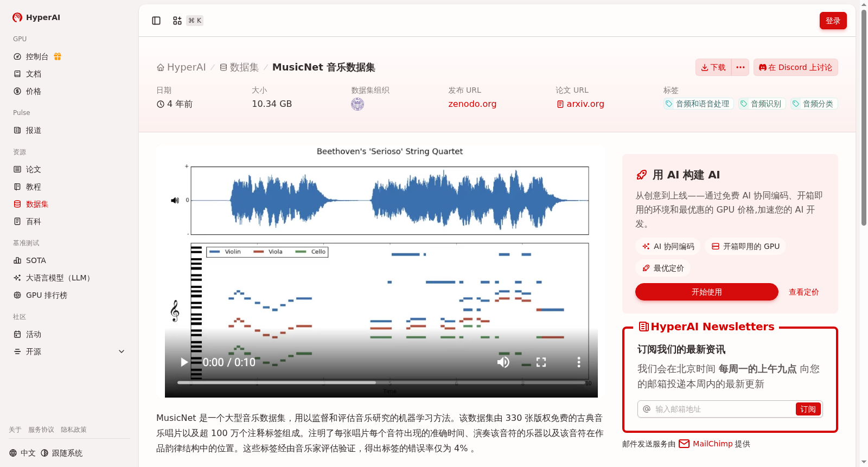Viewport: 868px width, 467px height.
Task: Open the MailChimp link
Action: point(706,444)
